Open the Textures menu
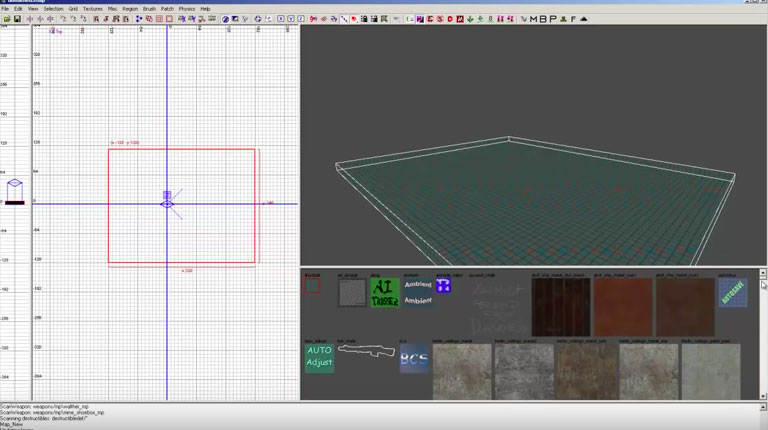768x430 pixels. (93, 8)
